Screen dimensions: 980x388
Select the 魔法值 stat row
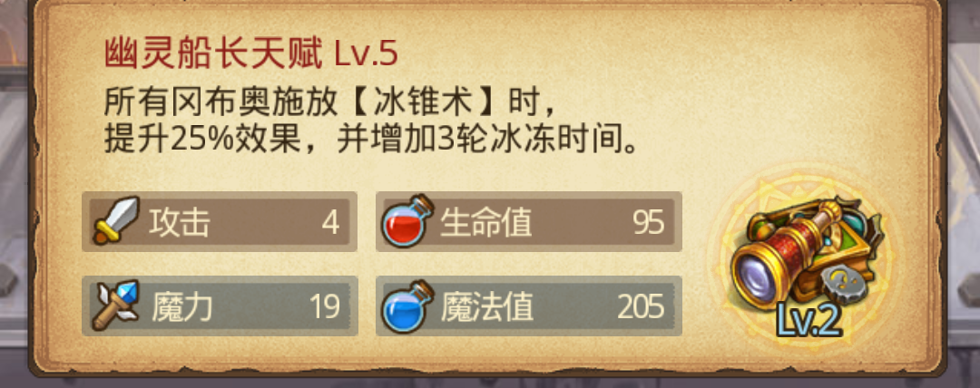coord(529,306)
